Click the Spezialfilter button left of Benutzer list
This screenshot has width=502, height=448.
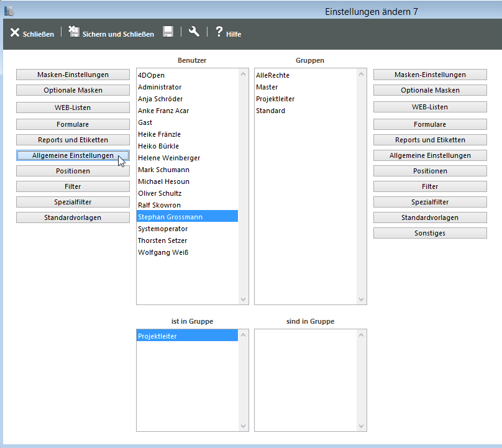pos(73,202)
